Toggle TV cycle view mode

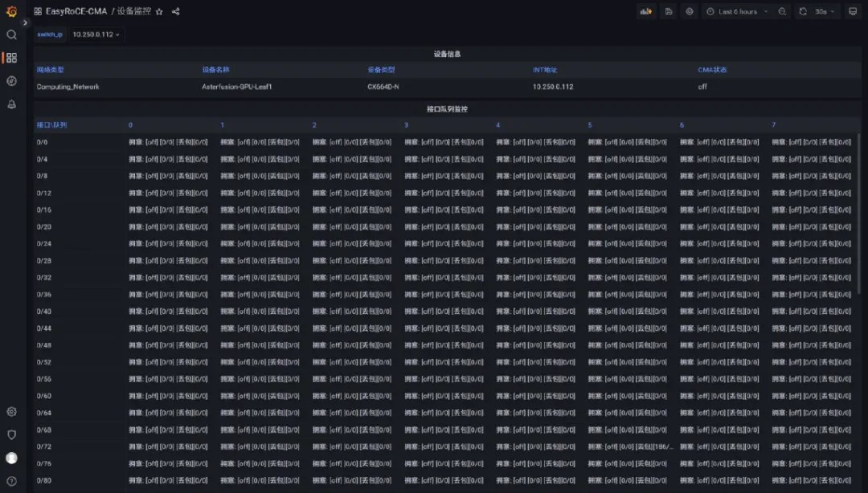point(853,12)
